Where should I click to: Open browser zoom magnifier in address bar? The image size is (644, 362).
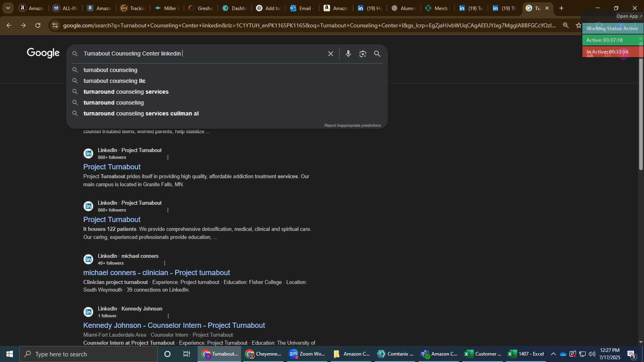coord(566,25)
